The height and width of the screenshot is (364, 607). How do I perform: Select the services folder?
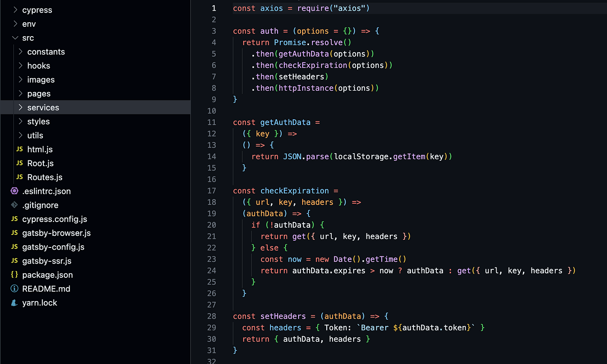click(43, 107)
